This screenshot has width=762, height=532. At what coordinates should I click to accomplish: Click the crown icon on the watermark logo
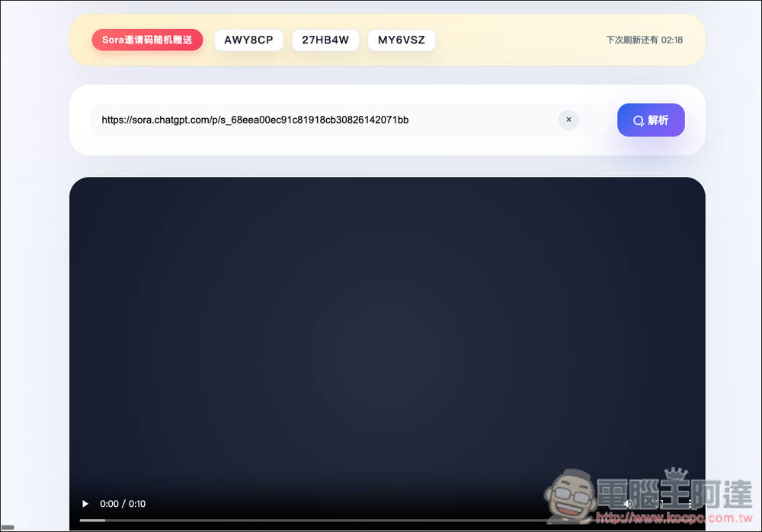[x=674, y=473]
